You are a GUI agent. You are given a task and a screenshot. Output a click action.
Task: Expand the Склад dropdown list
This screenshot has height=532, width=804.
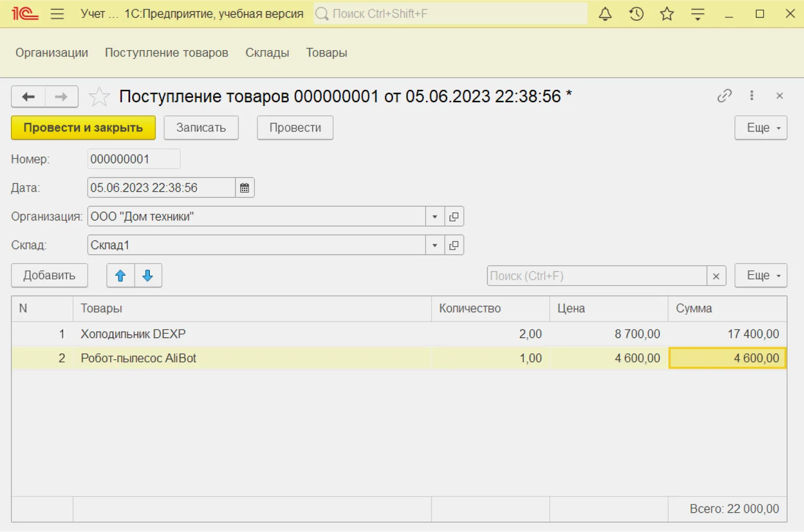pos(434,245)
